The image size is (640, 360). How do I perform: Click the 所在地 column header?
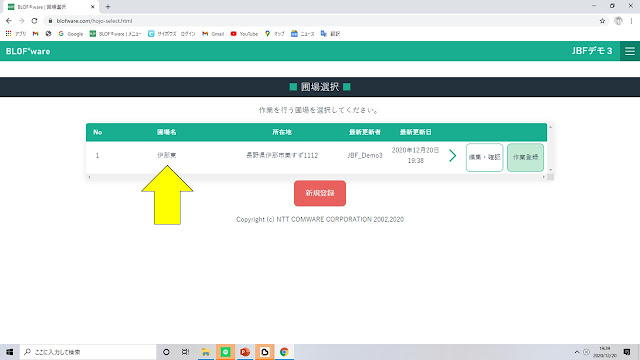coord(282,132)
